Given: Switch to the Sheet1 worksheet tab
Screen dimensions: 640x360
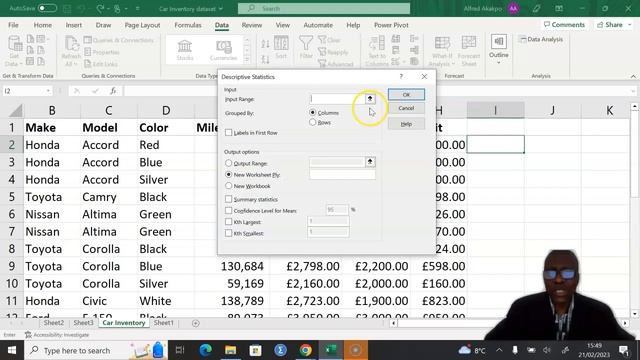Looking at the screenshot, I should tap(163, 323).
